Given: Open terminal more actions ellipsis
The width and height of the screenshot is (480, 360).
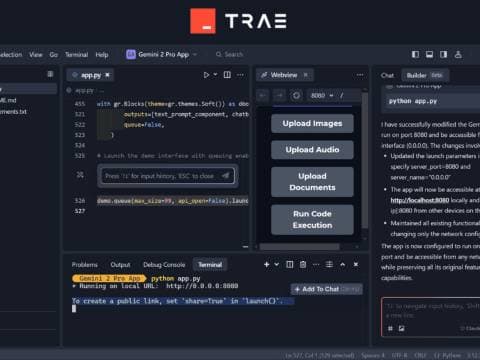Looking at the screenshot, I should [316, 264].
